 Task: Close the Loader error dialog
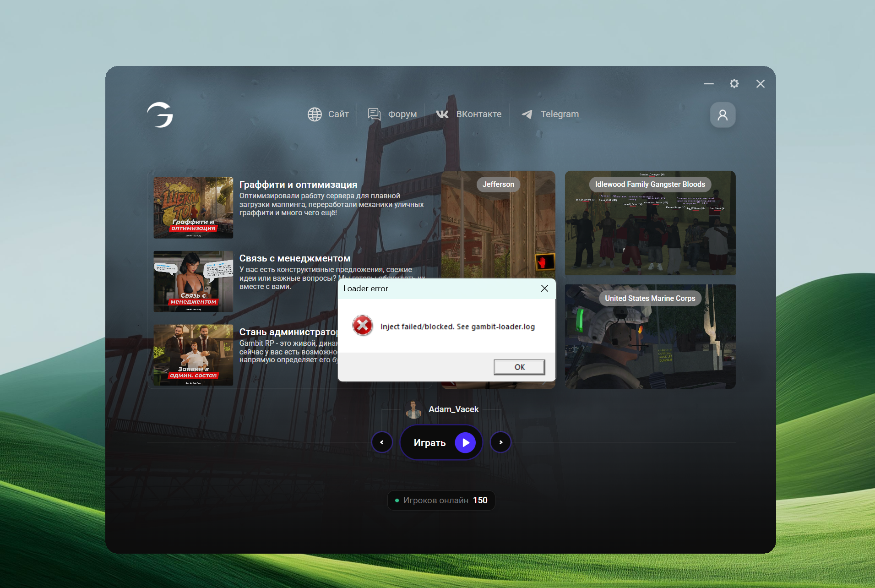click(544, 288)
